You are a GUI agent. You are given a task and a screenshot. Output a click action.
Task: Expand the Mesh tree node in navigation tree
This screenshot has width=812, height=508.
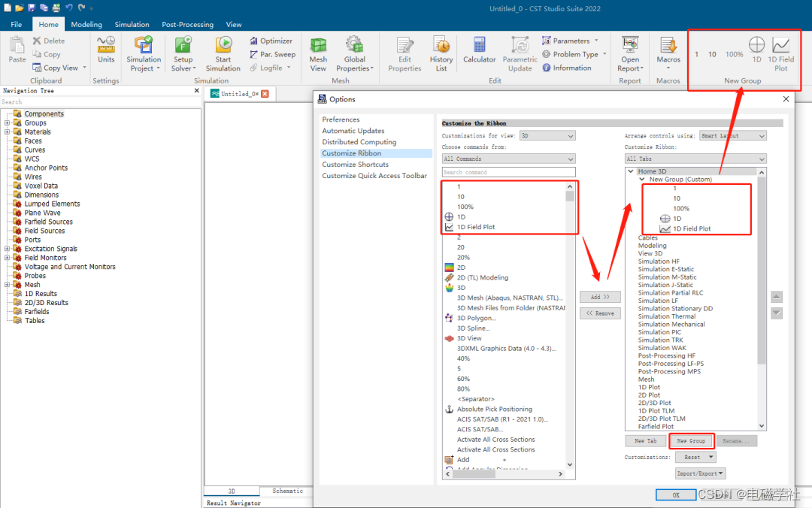8,285
